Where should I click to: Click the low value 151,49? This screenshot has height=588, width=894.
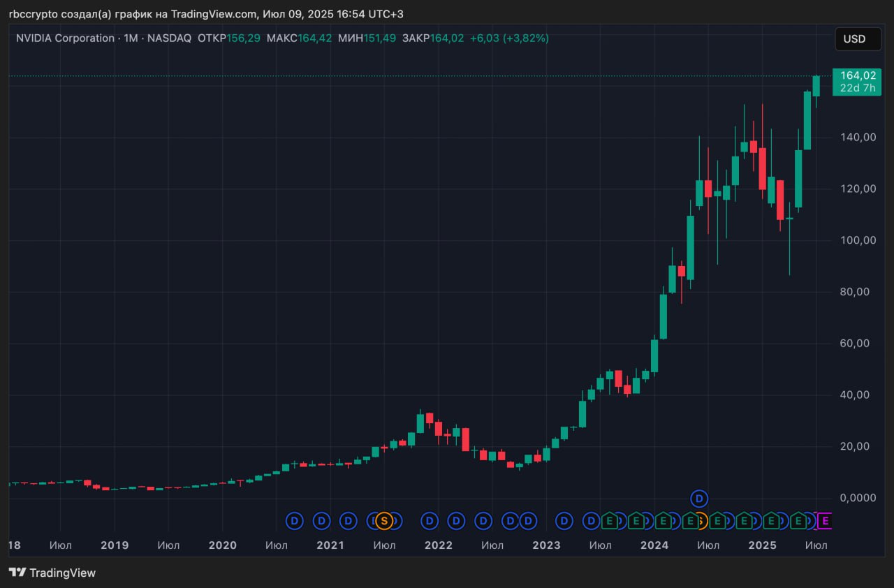[x=379, y=38]
